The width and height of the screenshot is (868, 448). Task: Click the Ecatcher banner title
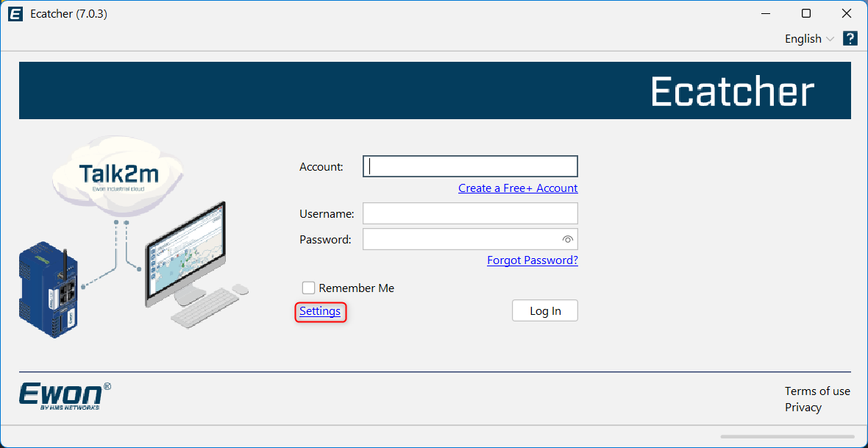(x=733, y=90)
